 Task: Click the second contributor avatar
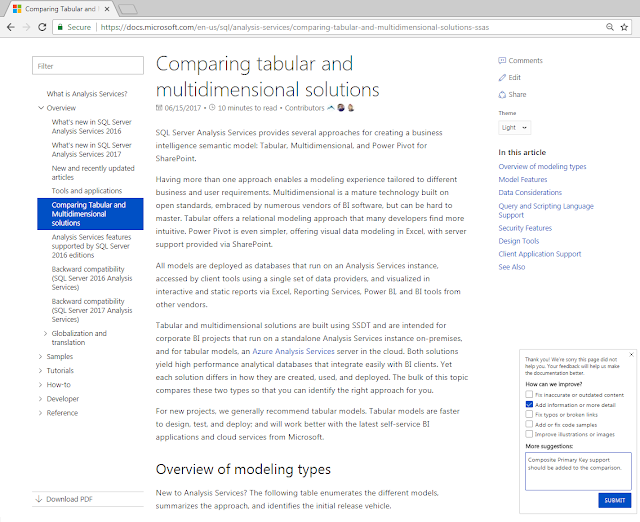(341, 108)
